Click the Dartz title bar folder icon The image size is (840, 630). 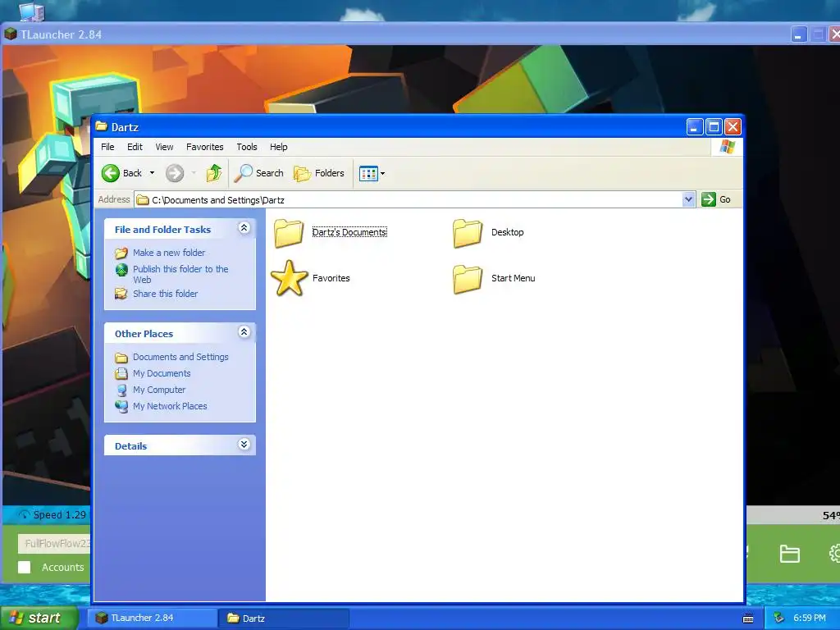[x=101, y=126]
